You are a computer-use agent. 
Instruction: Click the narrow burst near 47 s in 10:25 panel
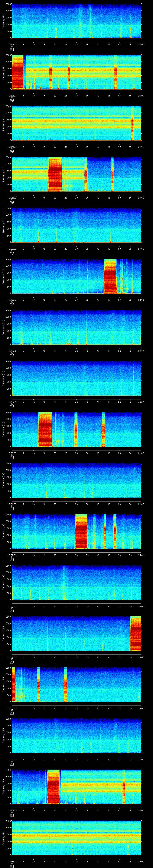point(112,174)
